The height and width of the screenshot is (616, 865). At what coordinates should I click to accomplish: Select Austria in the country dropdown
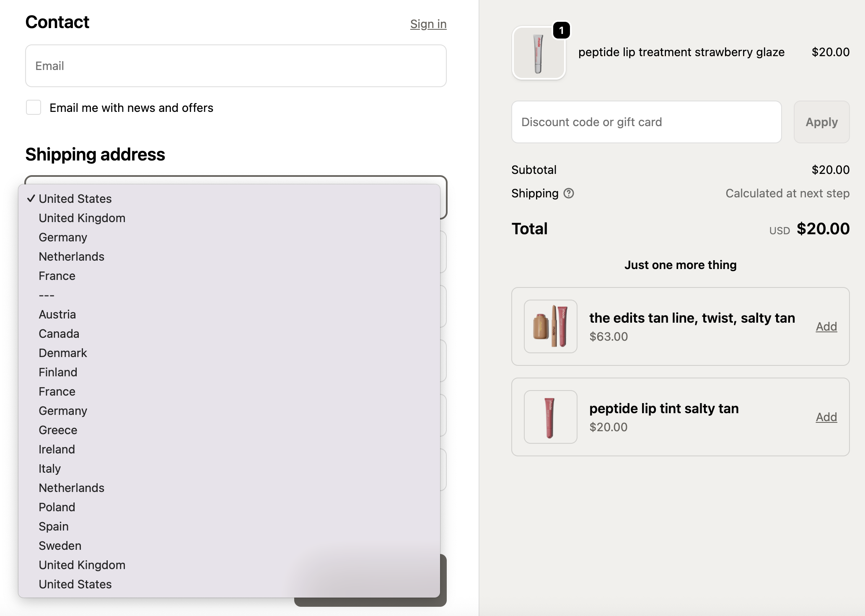pos(57,314)
